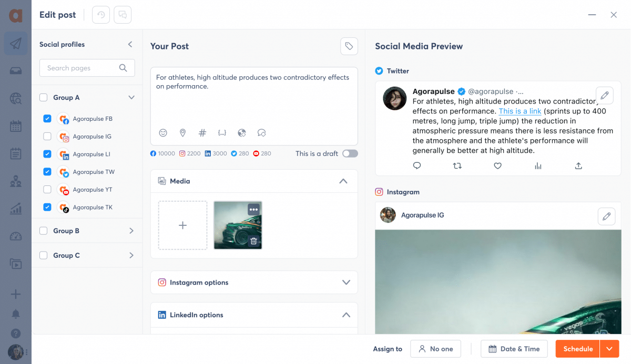Open the speedometer dashboard icon
Viewport: 631px width, 364px height.
coord(16,236)
